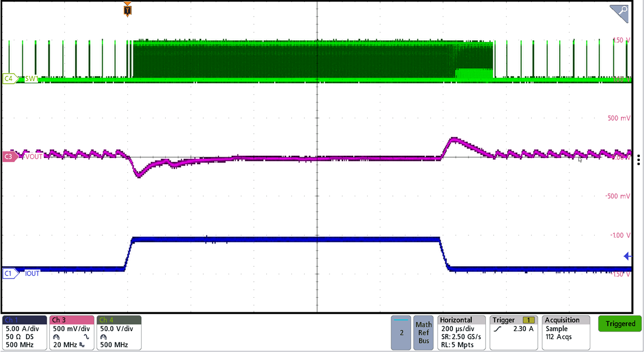The width and height of the screenshot is (644, 352).
Task: Click the probe symbol in the Ch4 badge
Action: pyautogui.click(x=103, y=338)
